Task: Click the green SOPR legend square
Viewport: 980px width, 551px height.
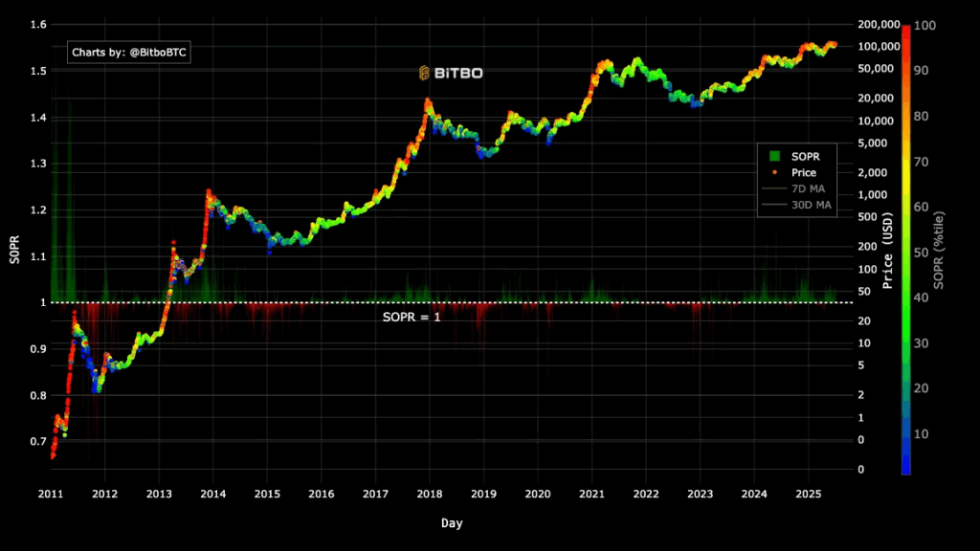Action: [775, 156]
